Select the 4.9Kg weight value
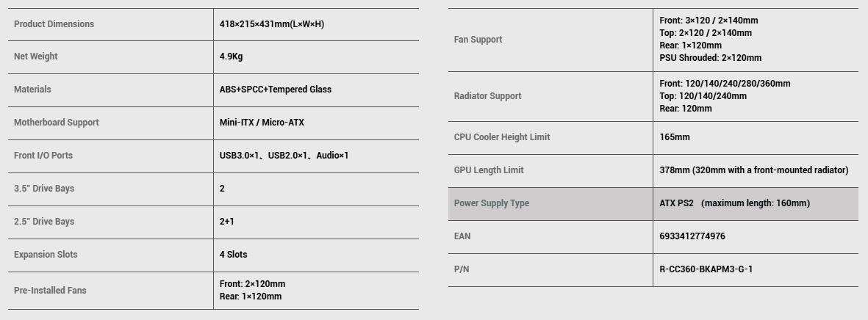The height and width of the screenshot is (320, 868). pos(231,57)
